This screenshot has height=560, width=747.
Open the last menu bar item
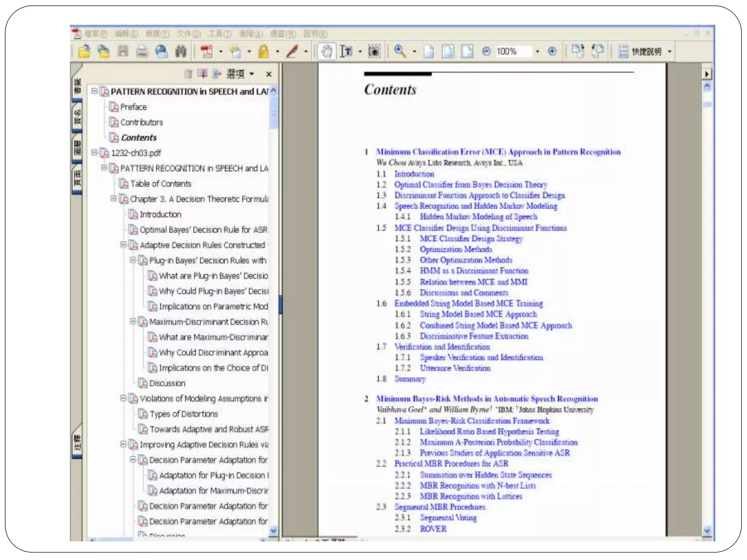click(315, 34)
